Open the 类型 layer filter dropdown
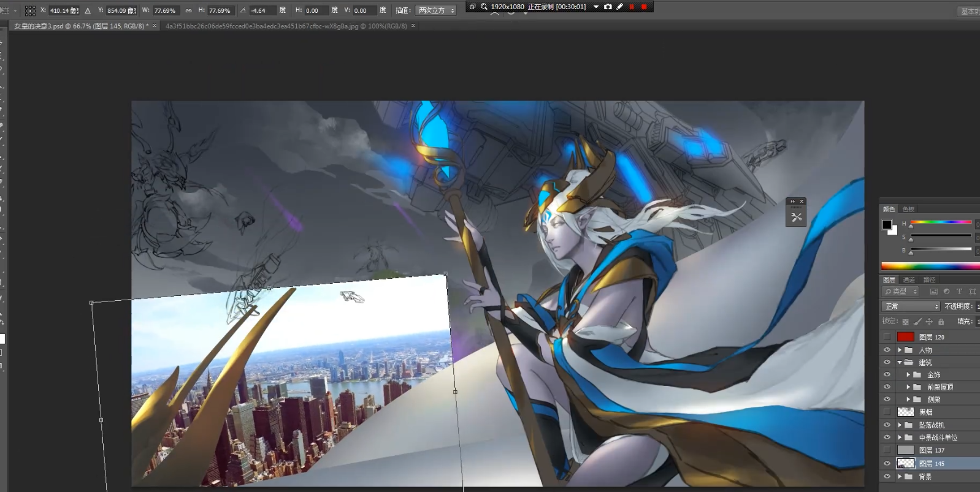 [901, 292]
